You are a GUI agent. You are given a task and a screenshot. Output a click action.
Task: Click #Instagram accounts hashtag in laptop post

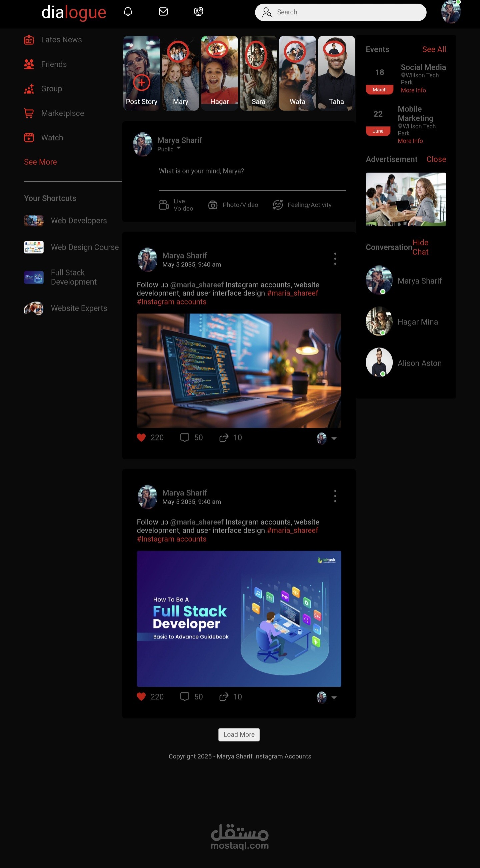[x=172, y=302]
